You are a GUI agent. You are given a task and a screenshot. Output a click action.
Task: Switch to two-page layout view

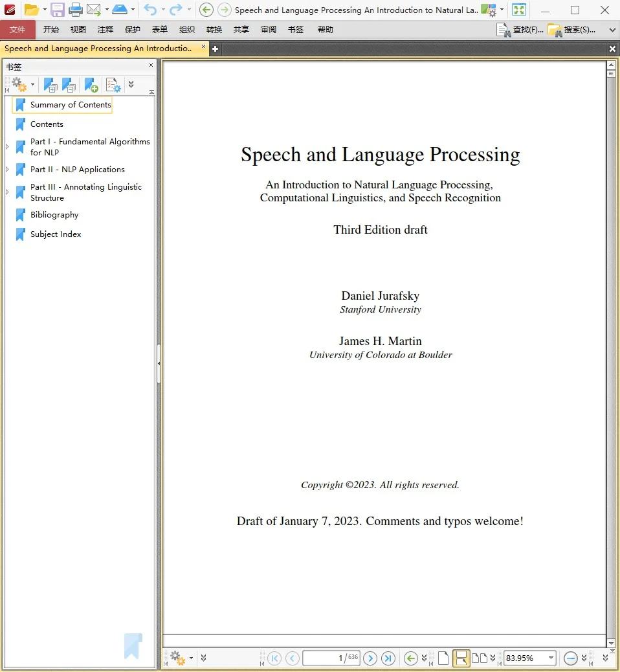[480, 658]
